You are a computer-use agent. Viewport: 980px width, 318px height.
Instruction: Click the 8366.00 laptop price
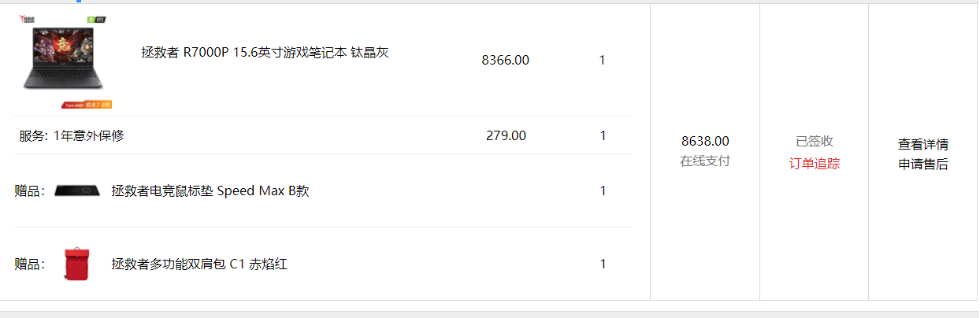pyautogui.click(x=505, y=60)
